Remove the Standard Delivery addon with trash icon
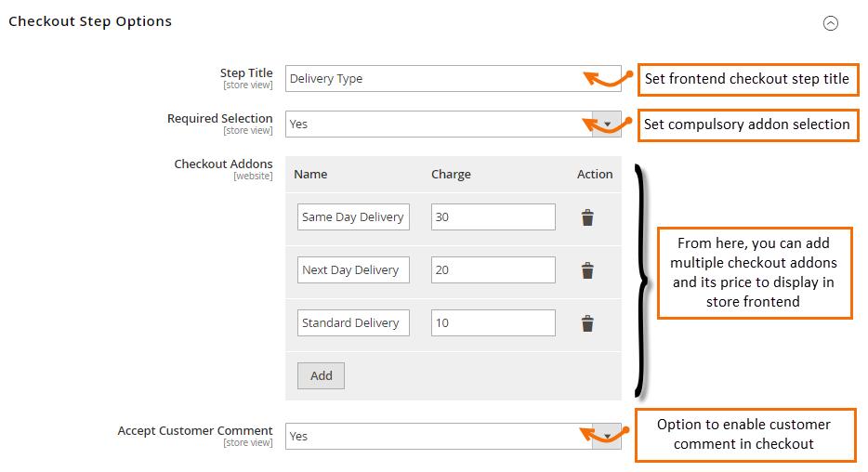 coord(587,323)
